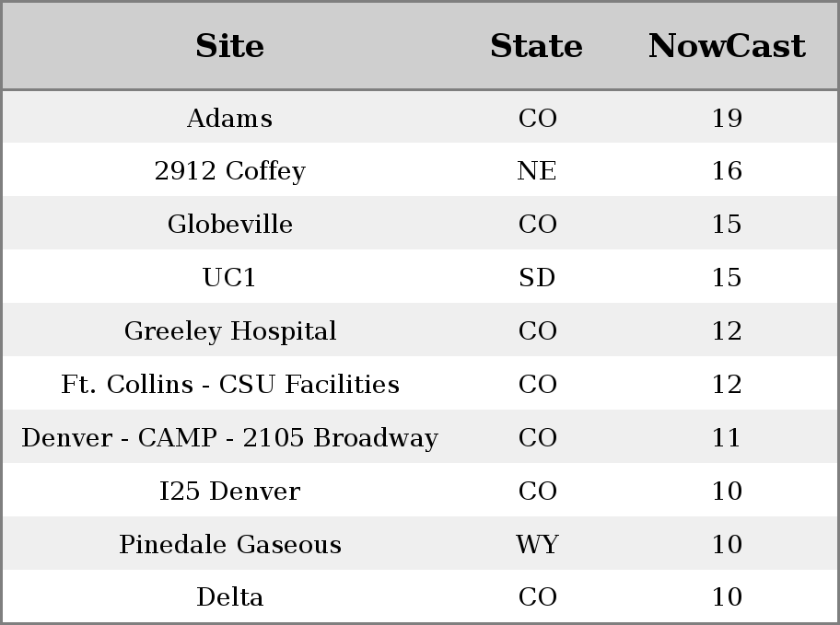Select Denver - CAMP - 2105 Broadway
This screenshot has height=625, width=840.
(x=230, y=437)
